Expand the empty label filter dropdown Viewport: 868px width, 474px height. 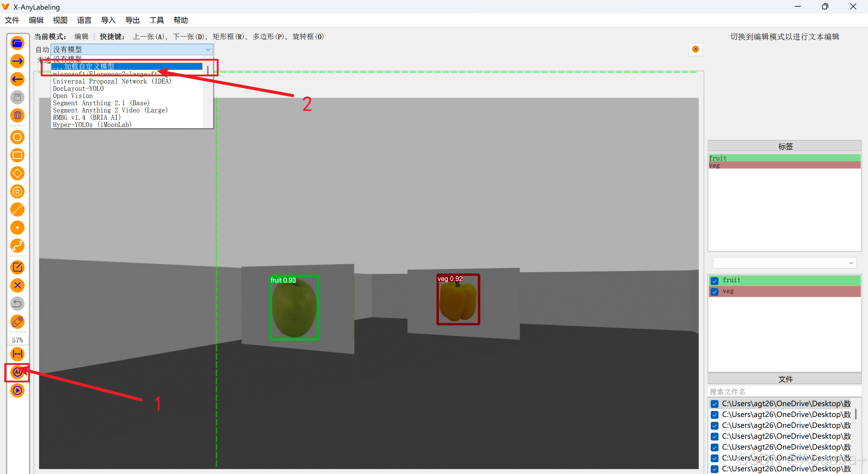click(851, 263)
